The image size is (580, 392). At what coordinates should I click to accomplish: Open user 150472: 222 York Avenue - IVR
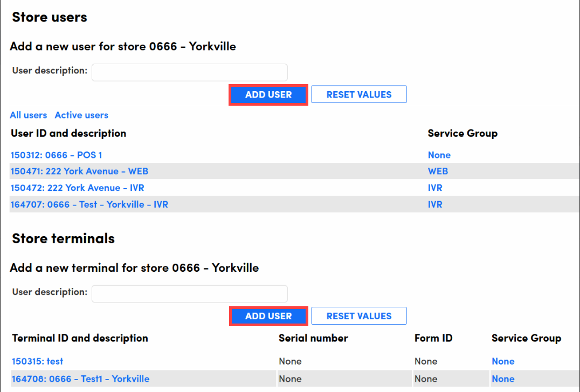(x=77, y=188)
